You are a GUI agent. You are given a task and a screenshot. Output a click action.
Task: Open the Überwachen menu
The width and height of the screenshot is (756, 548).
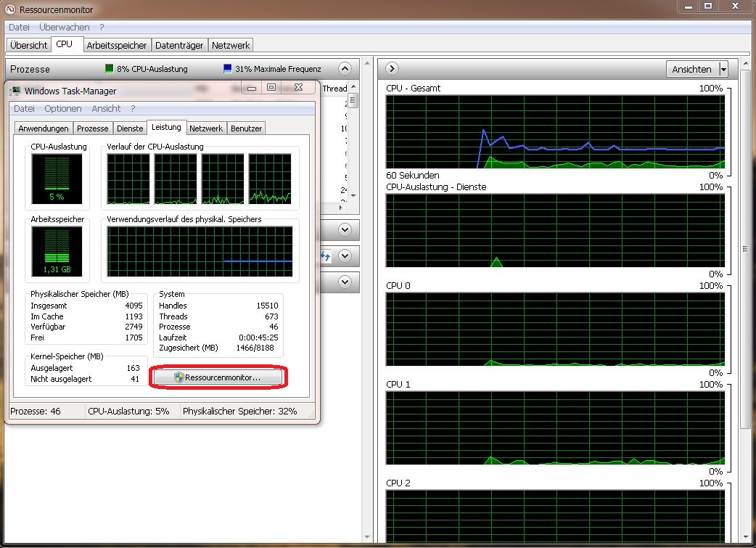point(64,27)
